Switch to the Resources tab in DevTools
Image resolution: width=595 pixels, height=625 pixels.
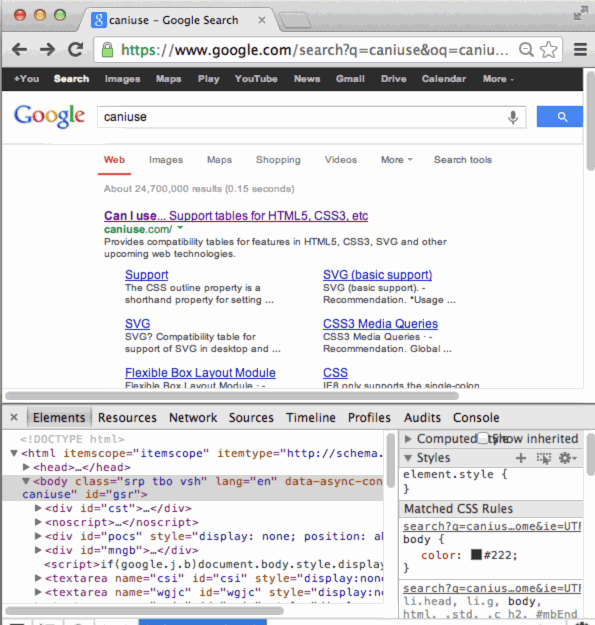point(127,417)
